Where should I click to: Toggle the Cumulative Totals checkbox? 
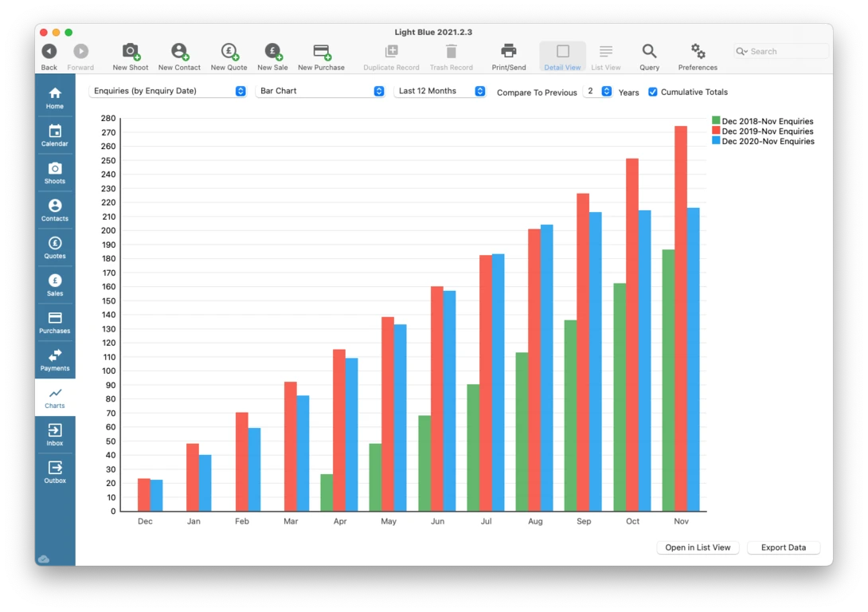(653, 92)
